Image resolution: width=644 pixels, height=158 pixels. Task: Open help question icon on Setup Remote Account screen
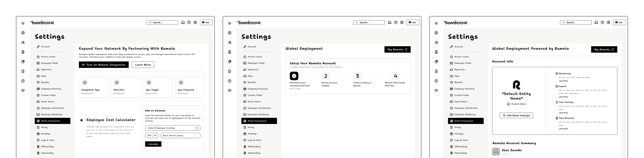tap(396, 22)
